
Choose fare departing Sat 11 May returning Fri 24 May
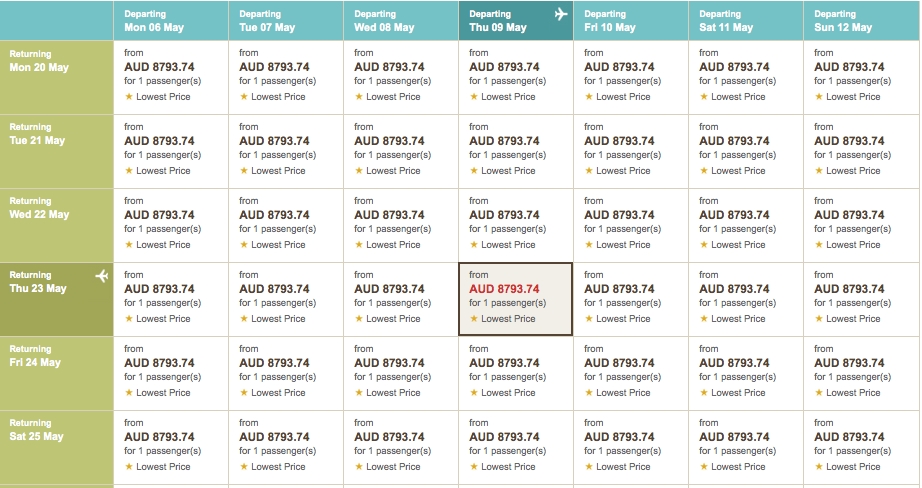pos(734,363)
